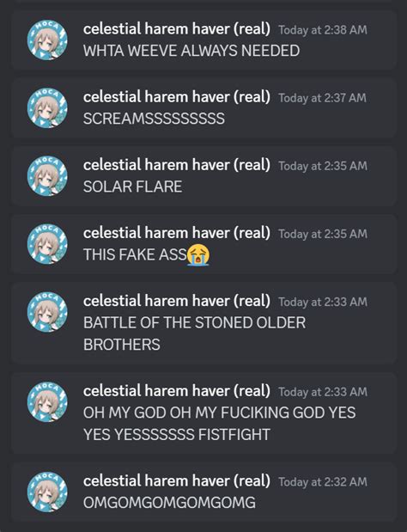Click the Today at 2:38 AM timestamp
The image size is (407, 532).
click(323, 30)
